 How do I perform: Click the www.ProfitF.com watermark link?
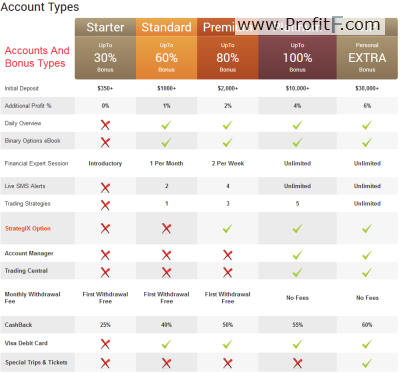point(309,25)
